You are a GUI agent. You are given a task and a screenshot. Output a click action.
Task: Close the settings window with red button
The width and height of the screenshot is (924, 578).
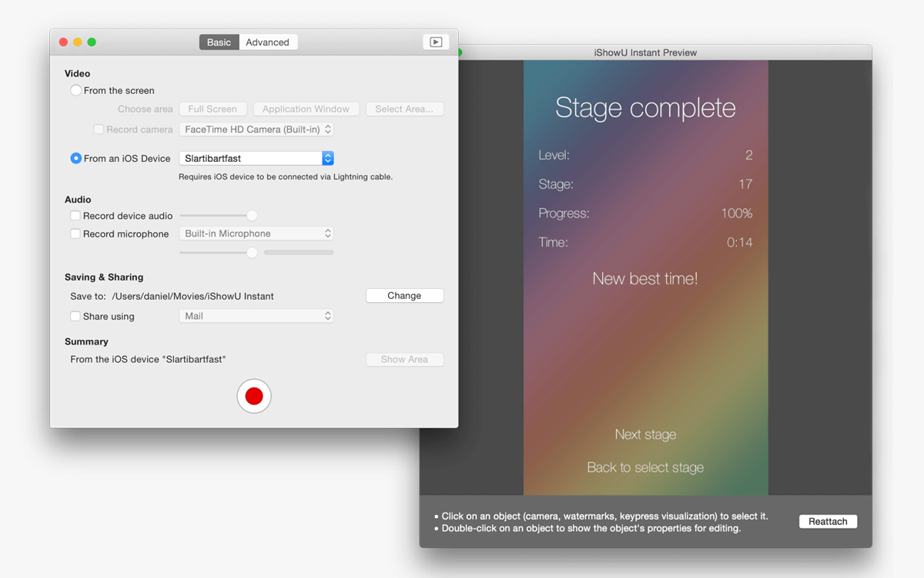click(64, 42)
